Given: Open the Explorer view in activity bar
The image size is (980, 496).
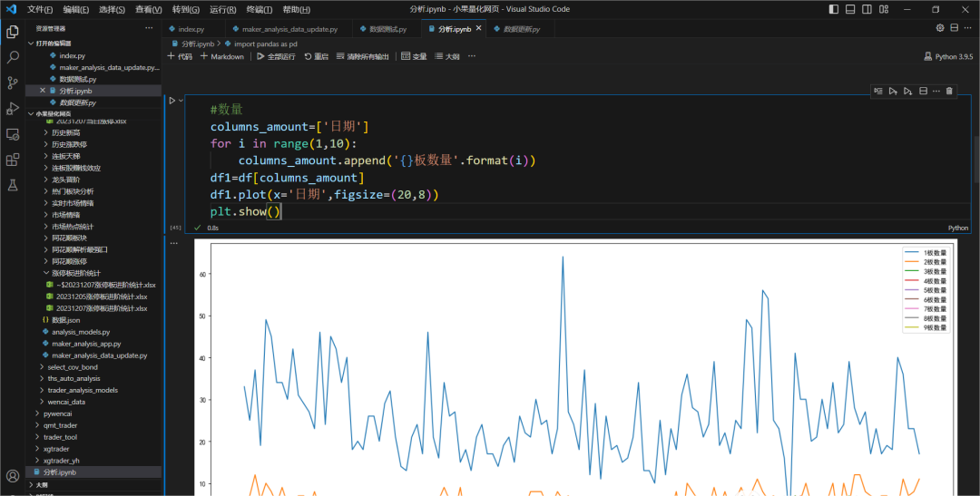Looking at the screenshot, I should coord(13,32).
